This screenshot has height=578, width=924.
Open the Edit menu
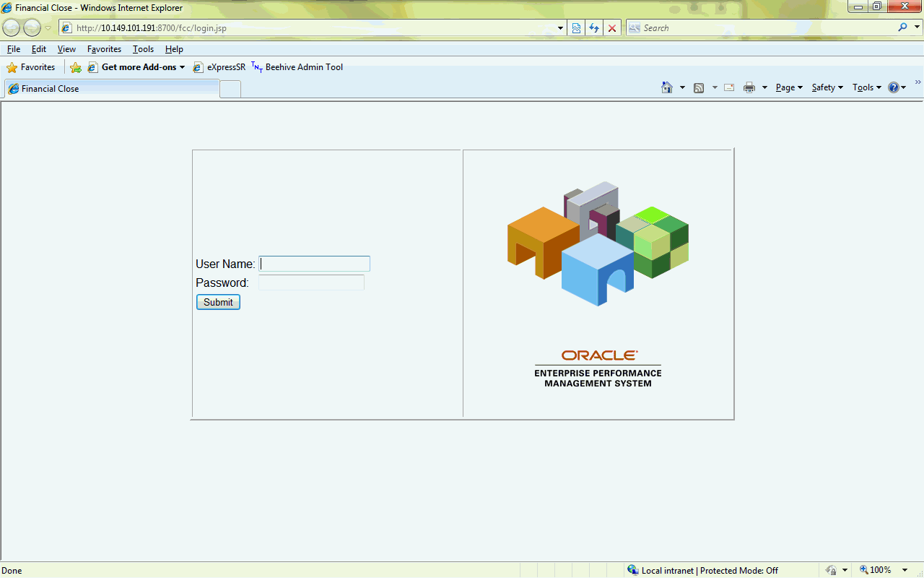click(x=39, y=49)
